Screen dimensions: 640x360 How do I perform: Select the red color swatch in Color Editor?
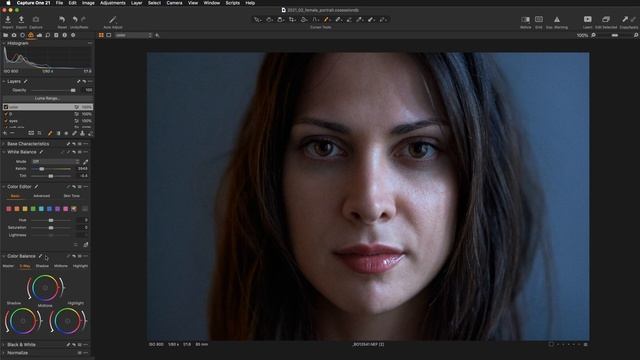[9, 209]
